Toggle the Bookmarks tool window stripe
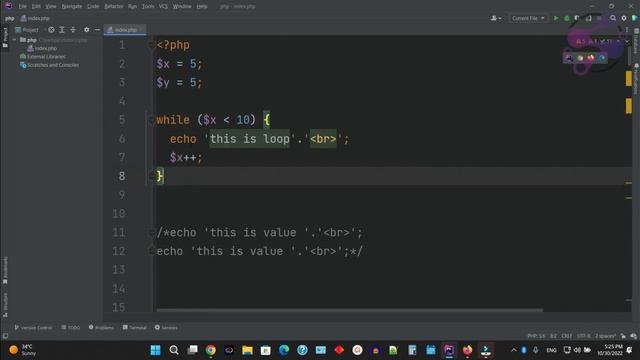The height and width of the screenshot is (360, 640). pos(5,270)
